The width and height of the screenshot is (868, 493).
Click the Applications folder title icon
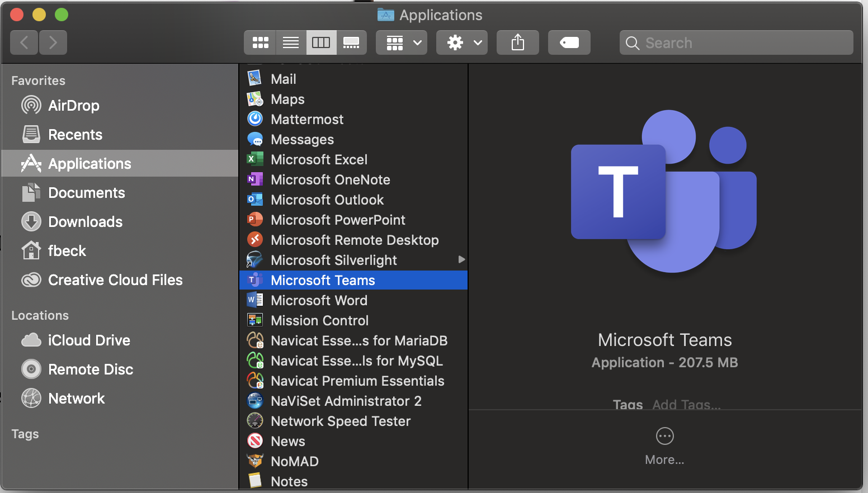coord(386,15)
